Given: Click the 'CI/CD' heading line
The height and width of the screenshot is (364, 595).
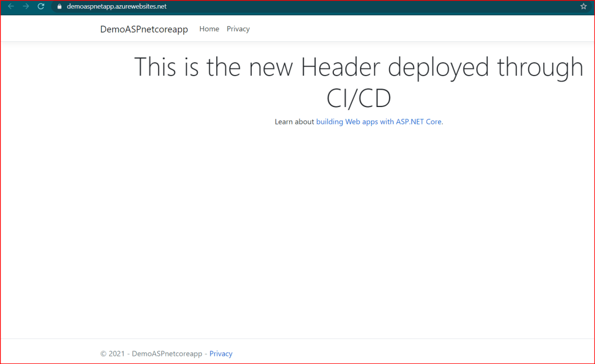Looking at the screenshot, I should click(358, 98).
